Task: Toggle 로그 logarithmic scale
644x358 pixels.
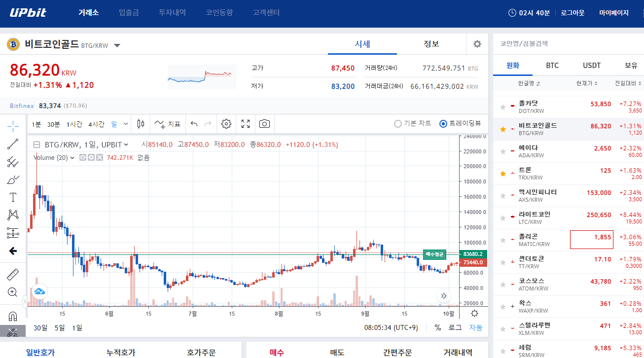Action: coord(455,327)
